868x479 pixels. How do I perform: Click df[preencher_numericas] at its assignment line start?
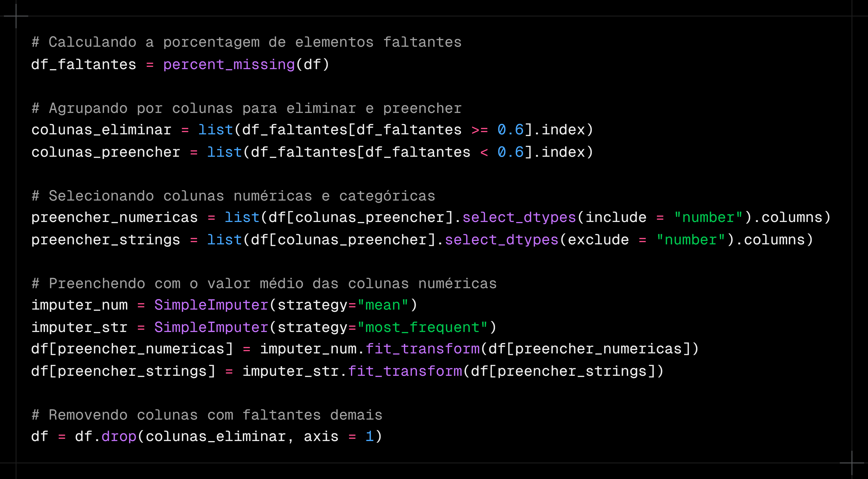click(x=132, y=349)
